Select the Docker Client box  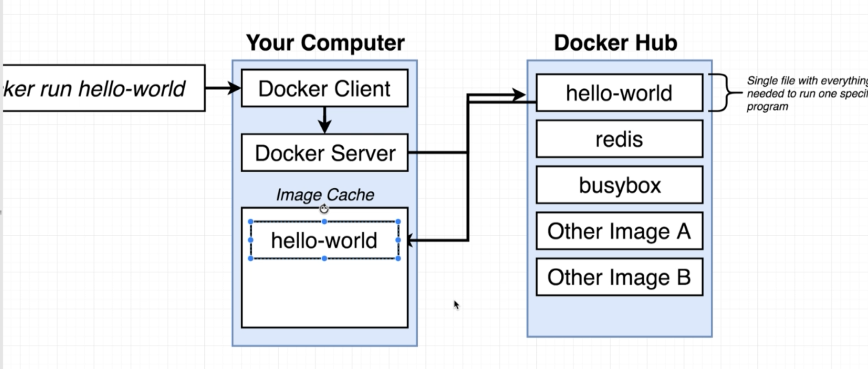324,88
